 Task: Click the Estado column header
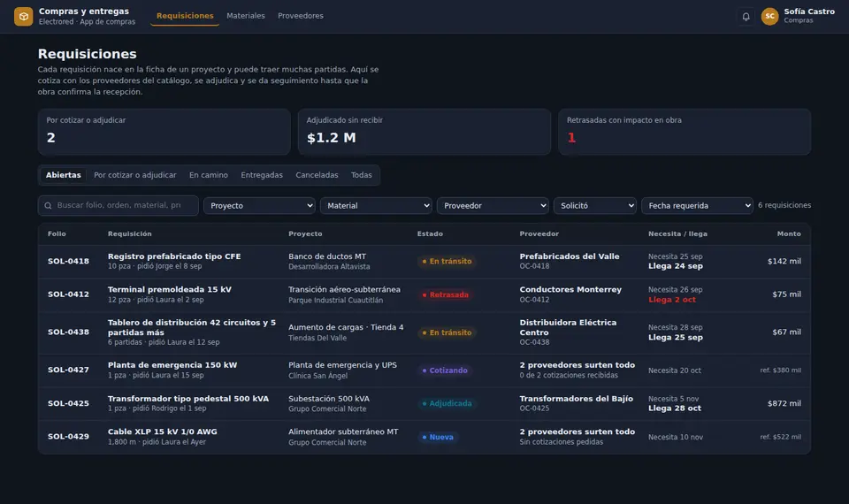click(430, 233)
